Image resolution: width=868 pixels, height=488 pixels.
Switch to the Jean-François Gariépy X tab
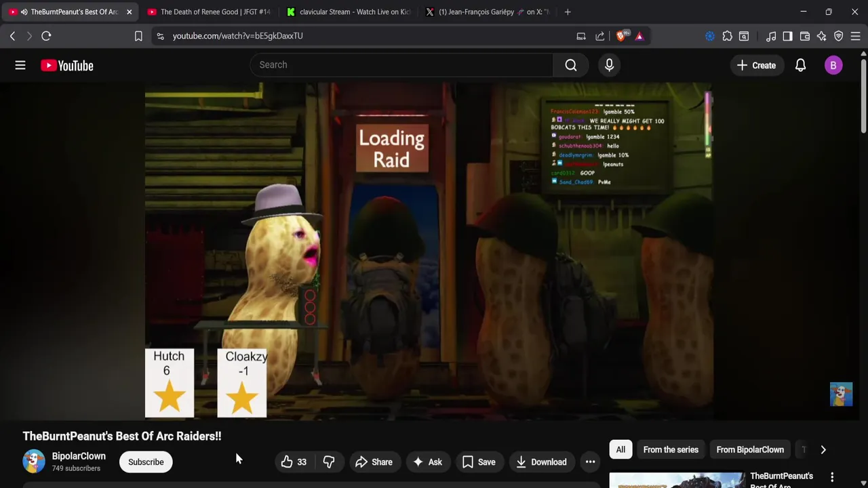tap(488, 12)
